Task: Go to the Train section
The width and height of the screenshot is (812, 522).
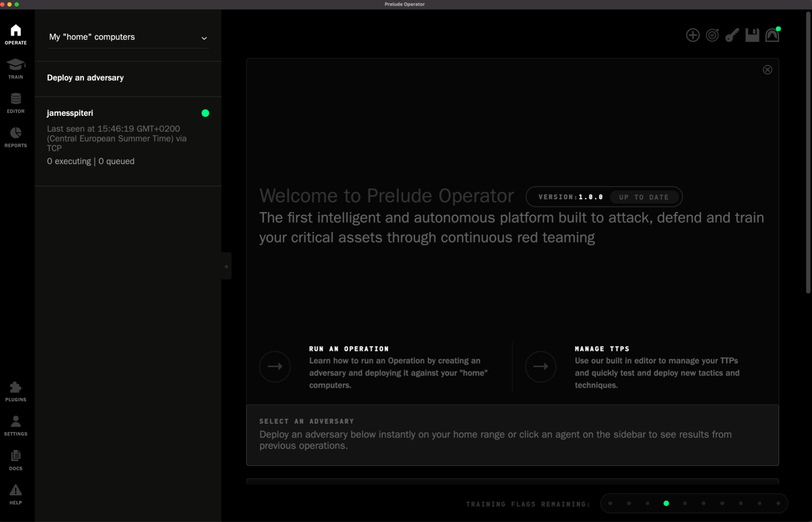Action: point(16,68)
